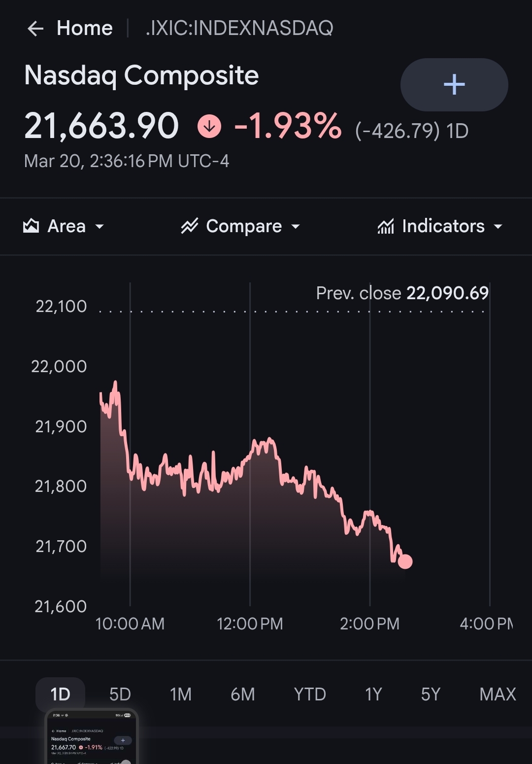The height and width of the screenshot is (764, 532).
Task: Expand the Area dropdown arrow
Action: point(100,227)
